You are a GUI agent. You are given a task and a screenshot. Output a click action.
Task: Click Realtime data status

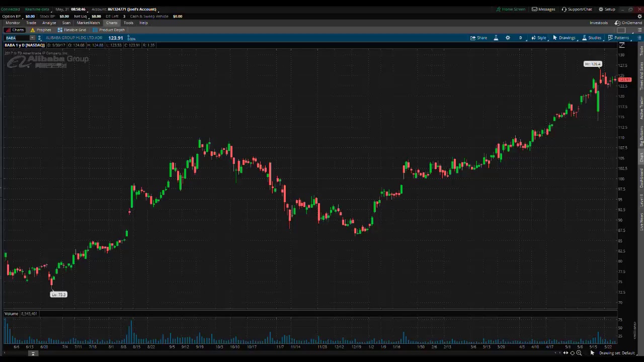37,9
